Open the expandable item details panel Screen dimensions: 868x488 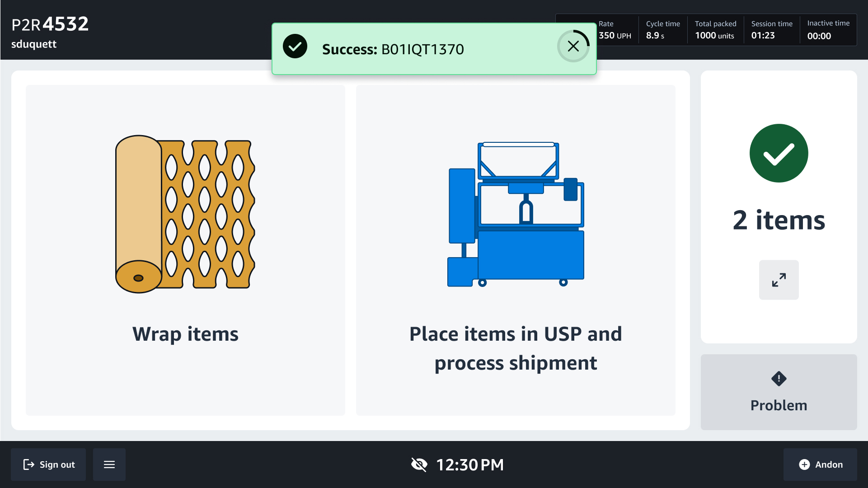click(778, 280)
